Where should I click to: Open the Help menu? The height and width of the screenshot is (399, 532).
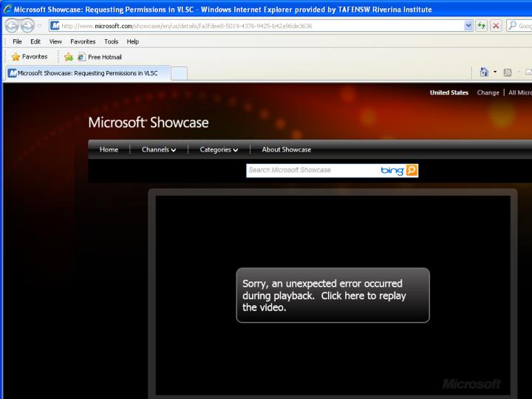pyautogui.click(x=133, y=41)
